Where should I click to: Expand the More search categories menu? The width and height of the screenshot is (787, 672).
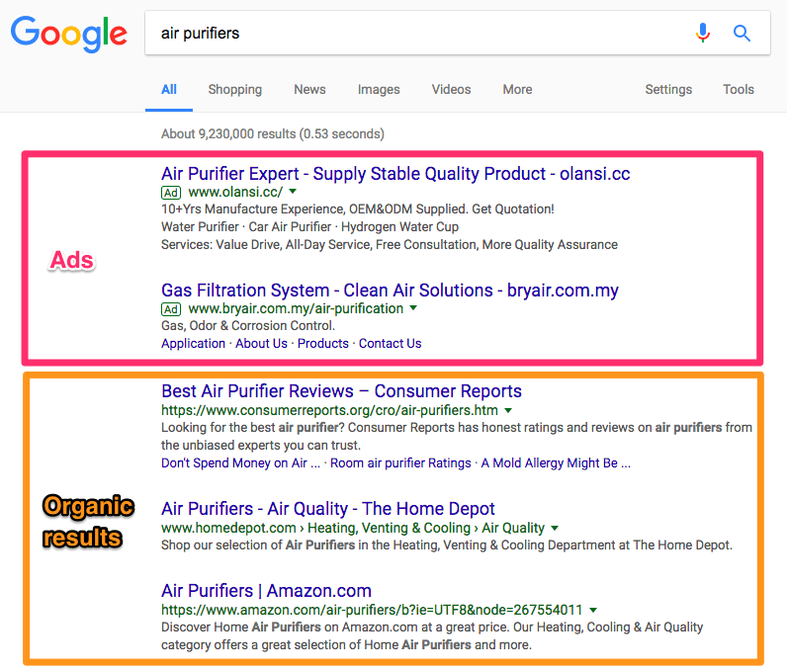tap(517, 89)
